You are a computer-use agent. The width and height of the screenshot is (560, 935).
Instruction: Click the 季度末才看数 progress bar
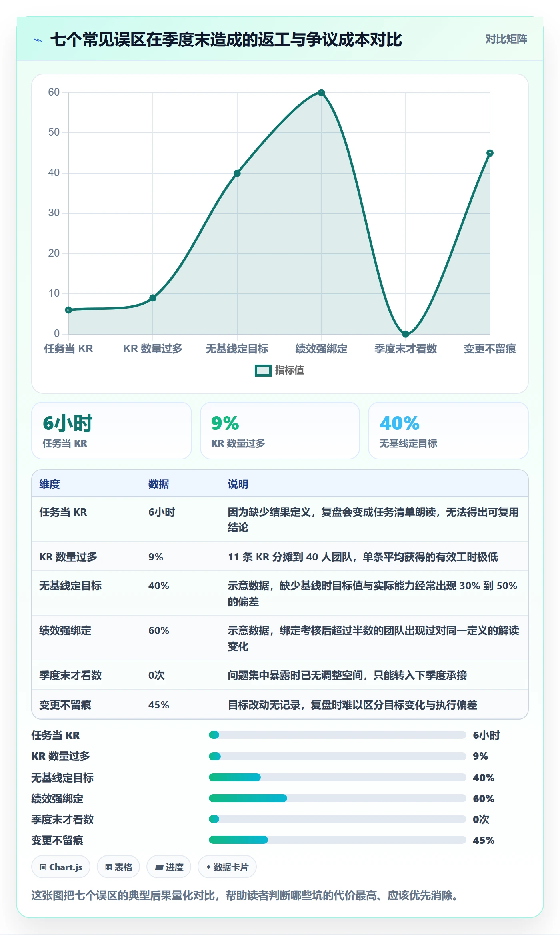pyautogui.click(x=337, y=819)
